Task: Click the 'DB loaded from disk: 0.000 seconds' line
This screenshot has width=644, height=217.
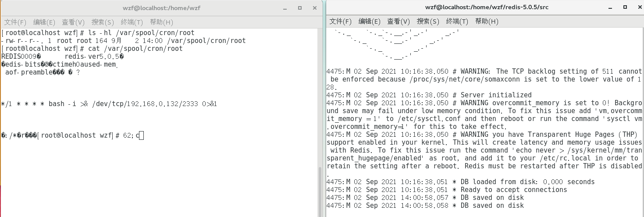Action: 461,182
